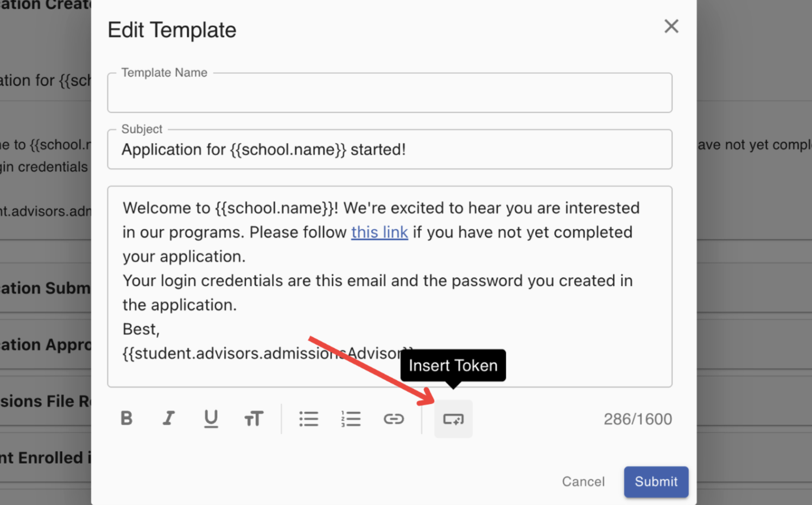Click on the Insert Token tooltip
The width and height of the screenshot is (812, 505).
[x=453, y=365]
